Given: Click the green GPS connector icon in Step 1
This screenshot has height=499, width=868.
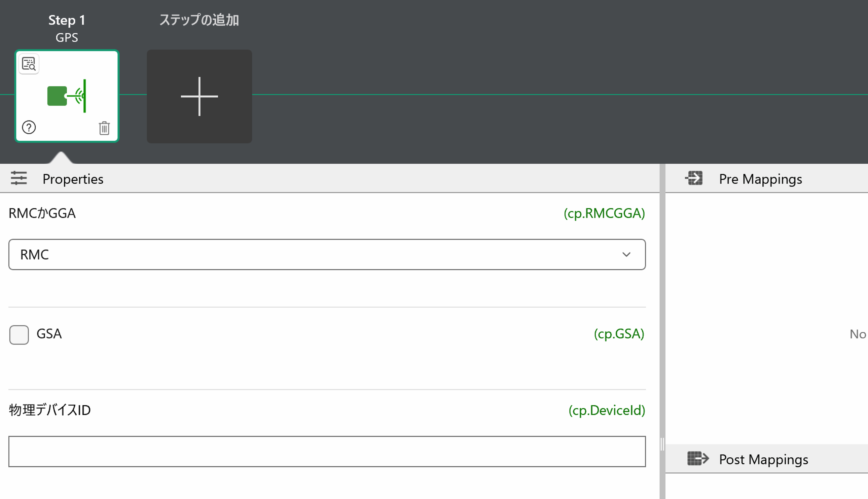Looking at the screenshot, I should pos(67,96).
